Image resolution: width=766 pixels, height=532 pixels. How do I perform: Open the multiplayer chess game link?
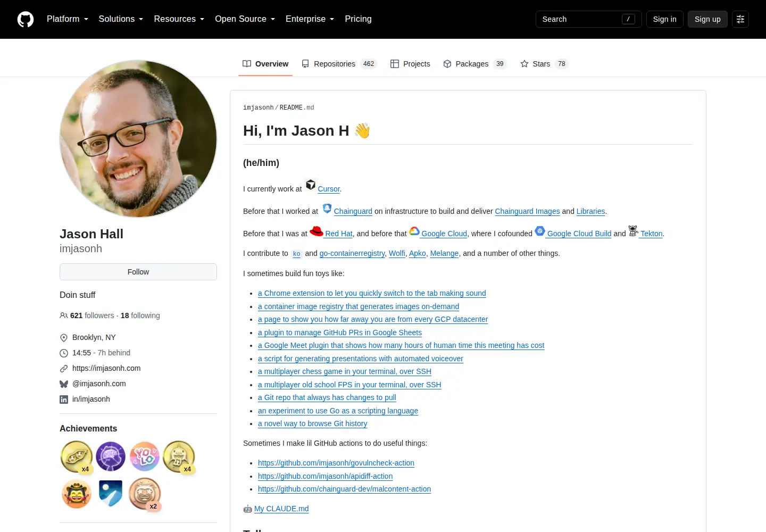[345, 371]
